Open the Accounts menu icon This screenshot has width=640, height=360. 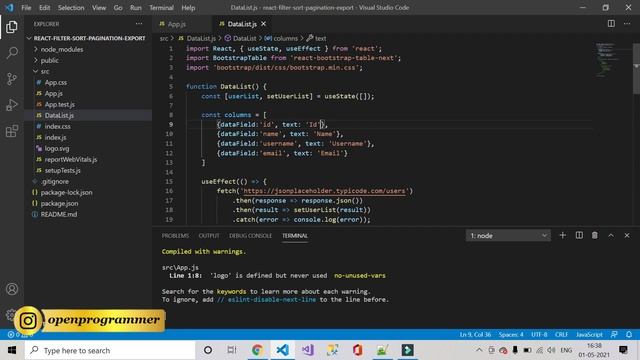[x=12, y=289]
